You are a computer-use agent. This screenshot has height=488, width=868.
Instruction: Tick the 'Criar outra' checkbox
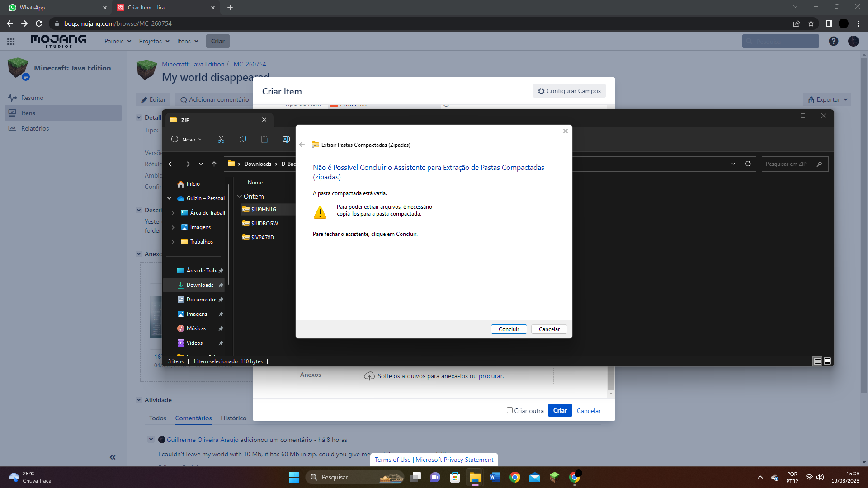(x=509, y=410)
